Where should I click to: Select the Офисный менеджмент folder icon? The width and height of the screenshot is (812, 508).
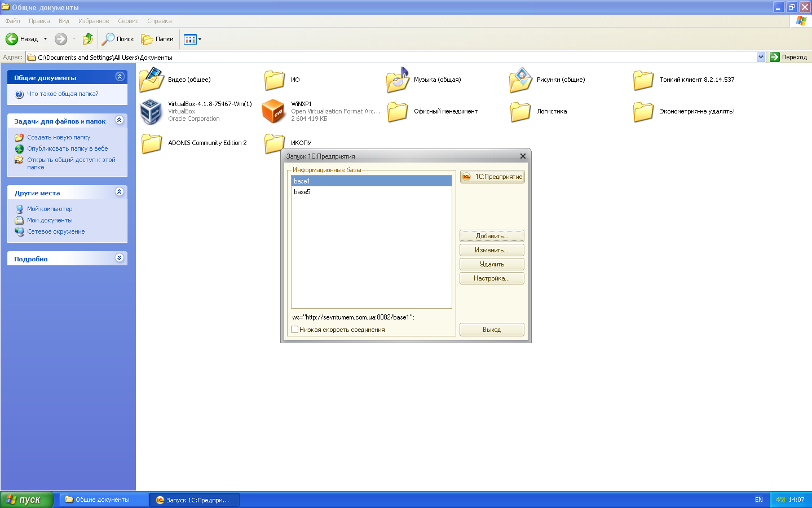tap(398, 111)
